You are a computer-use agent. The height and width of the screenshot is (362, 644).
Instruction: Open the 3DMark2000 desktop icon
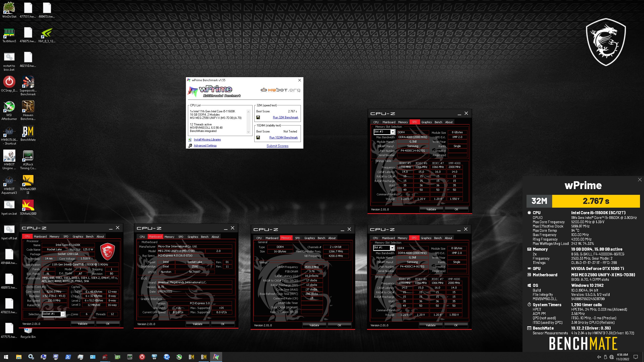point(28,207)
